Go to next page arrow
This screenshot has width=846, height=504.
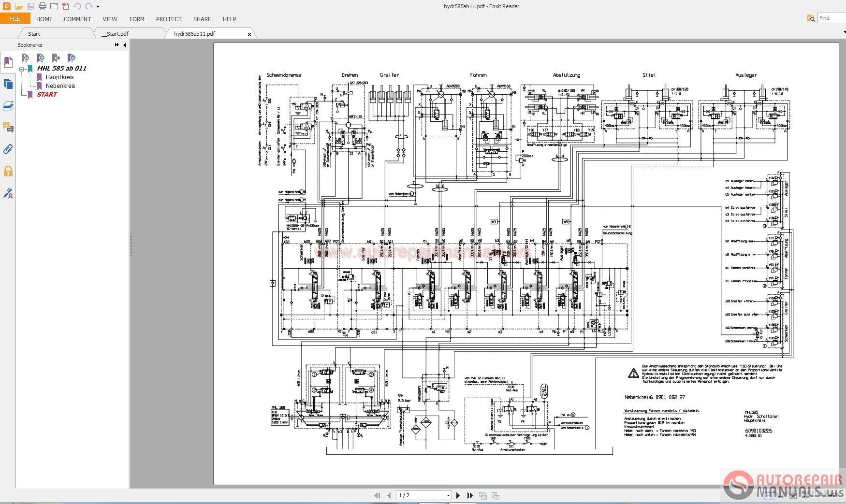[x=458, y=495]
